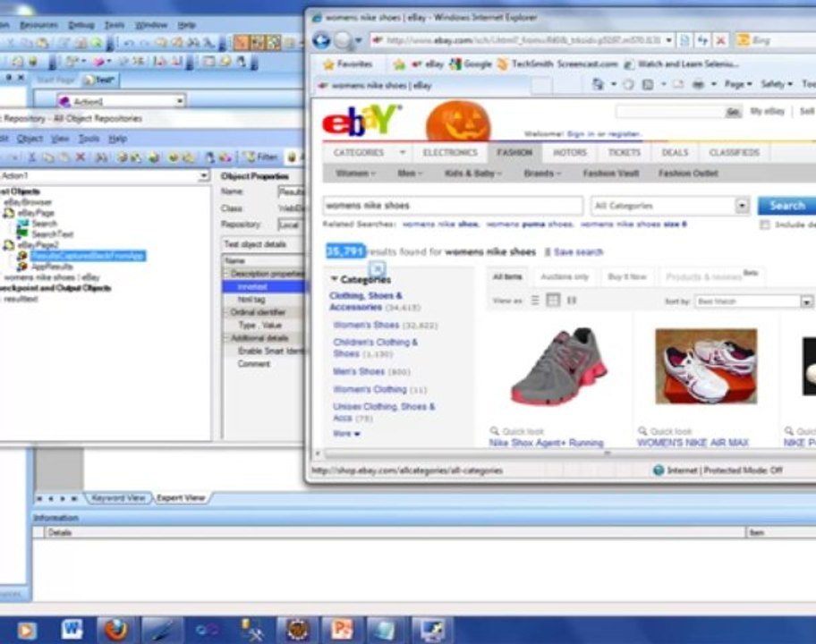Click the eBay logo

(x=362, y=120)
